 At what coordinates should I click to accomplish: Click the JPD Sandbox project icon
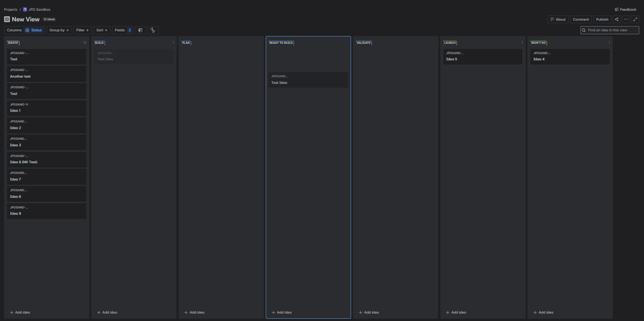(25, 10)
